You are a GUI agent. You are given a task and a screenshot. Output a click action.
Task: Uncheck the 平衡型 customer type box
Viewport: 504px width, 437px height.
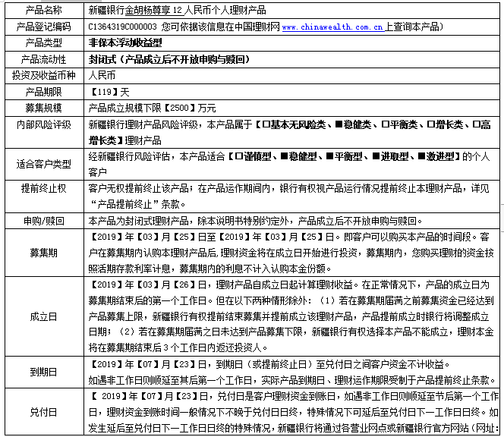(x=329, y=156)
